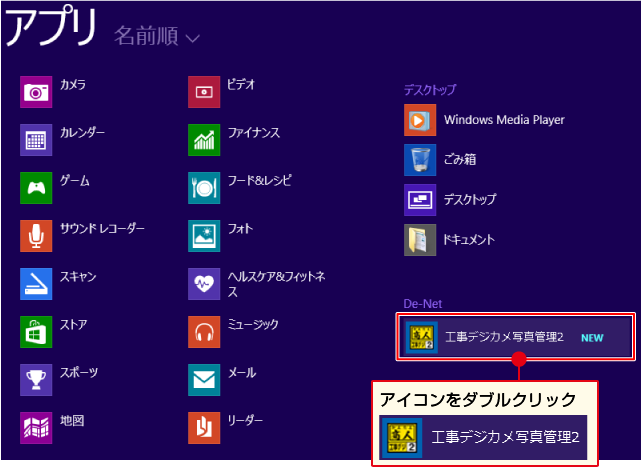Click the ビデオ text label

241,85
